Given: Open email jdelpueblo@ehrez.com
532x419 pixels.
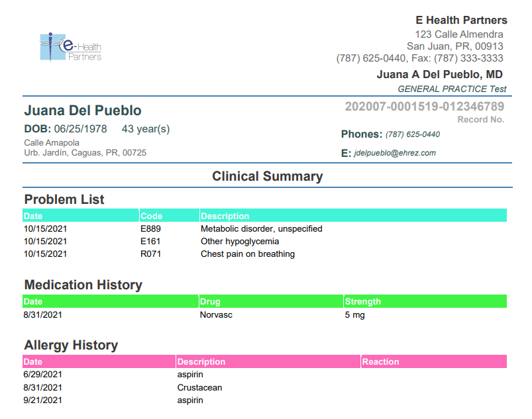Looking at the screenshot, I should point(395,153).
